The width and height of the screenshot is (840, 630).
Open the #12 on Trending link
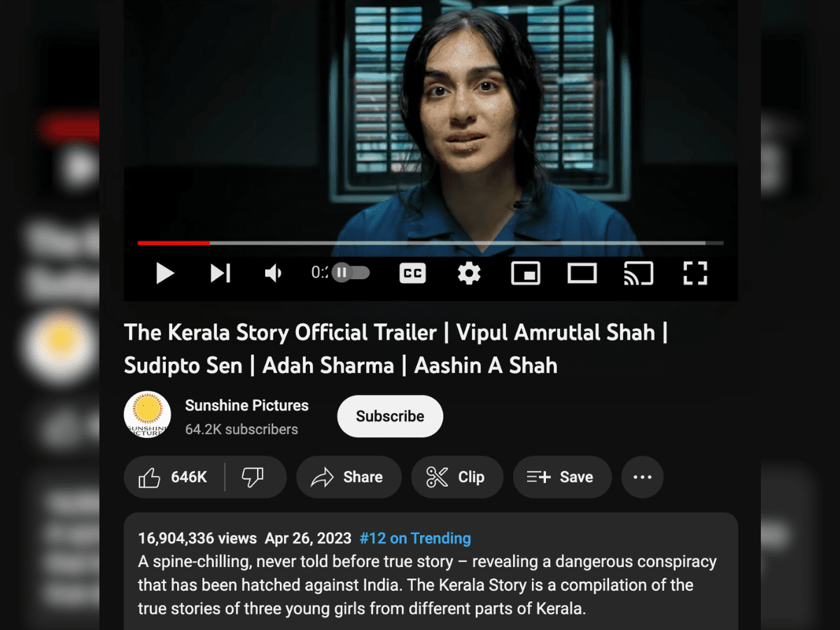pos(415,538)
